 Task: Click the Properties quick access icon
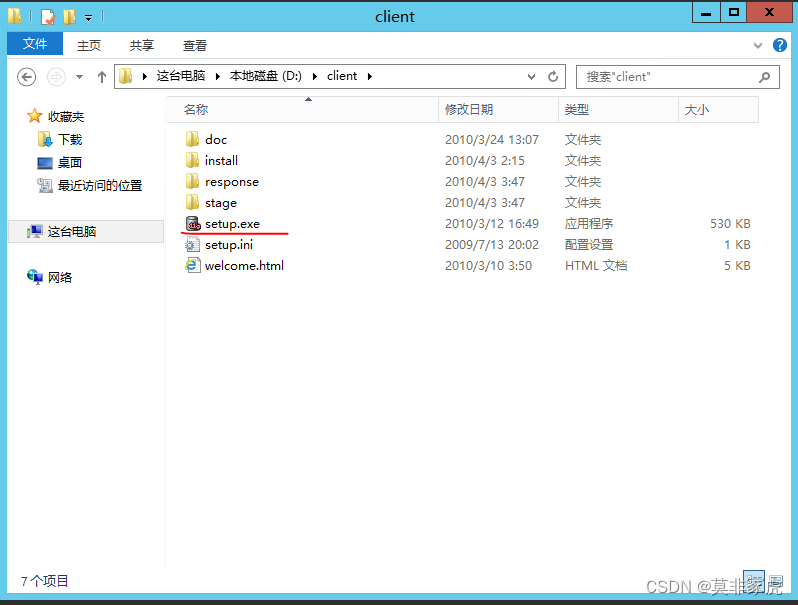coord(48,17)
